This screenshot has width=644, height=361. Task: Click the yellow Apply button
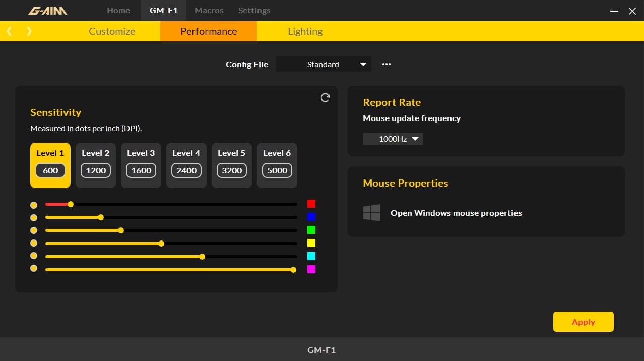point(584,322)
